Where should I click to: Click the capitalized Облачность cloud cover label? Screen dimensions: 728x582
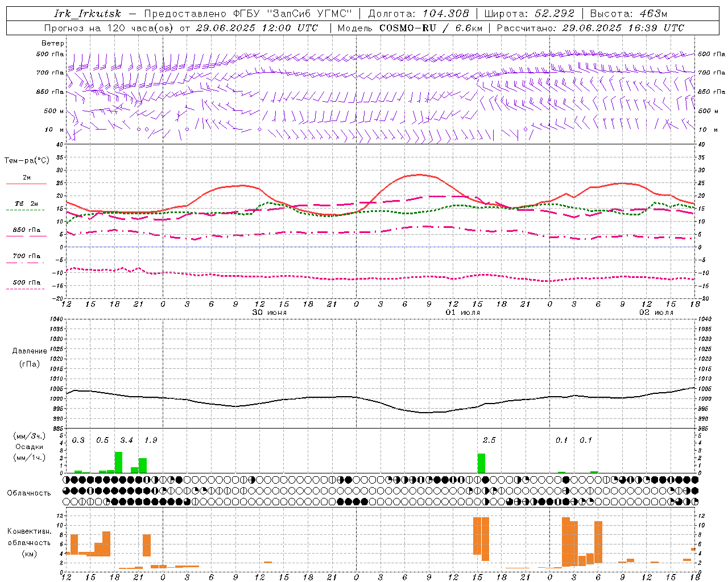point(29,493)
